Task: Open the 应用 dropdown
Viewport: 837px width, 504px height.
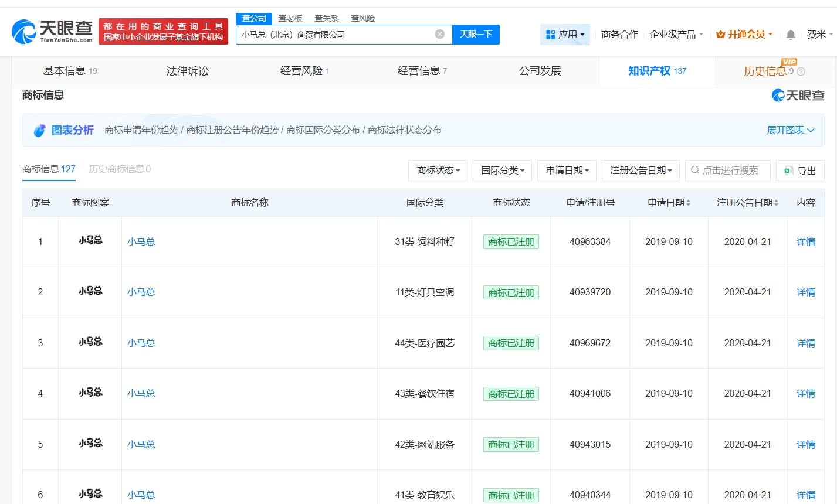Action: [565, 35]
